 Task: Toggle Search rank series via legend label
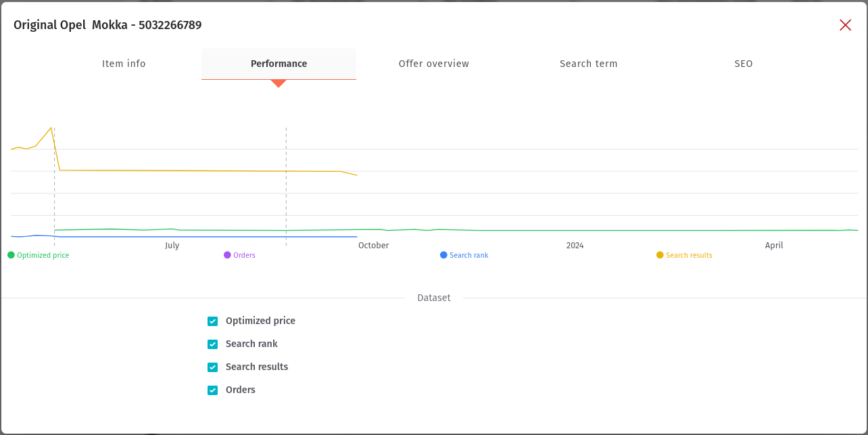click(x=468, y=255)
